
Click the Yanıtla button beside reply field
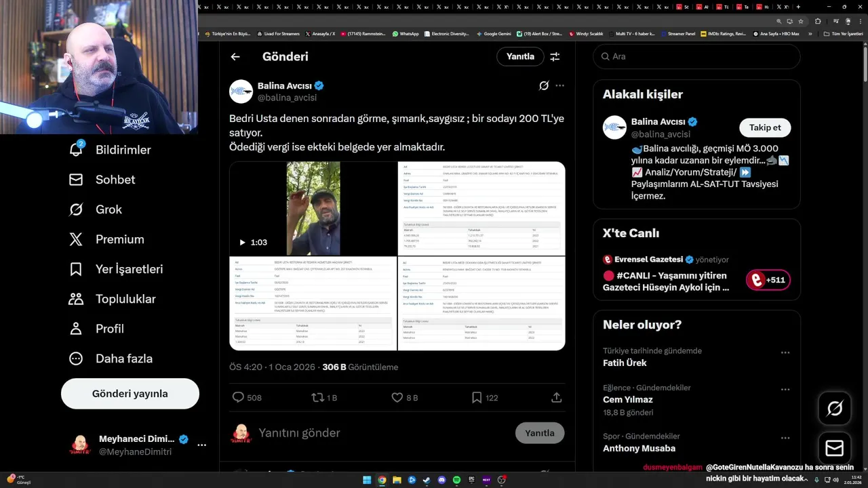pos(540,433)
